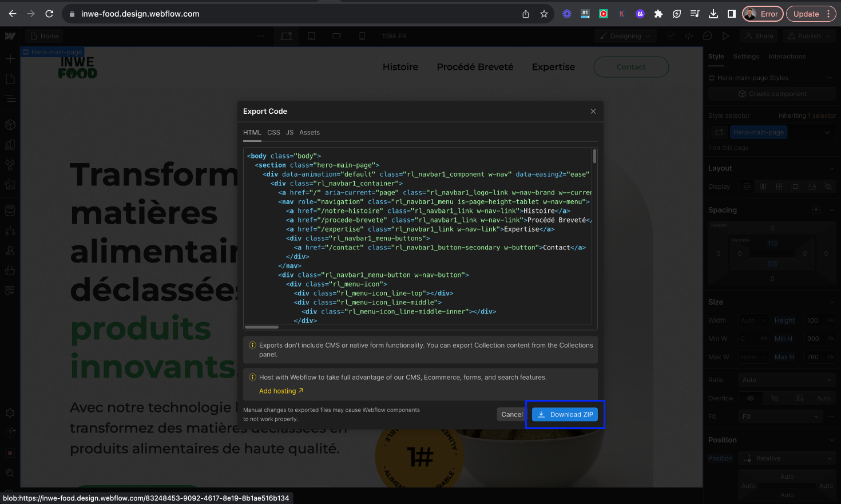The image size is (841, 504).
Task: Open the Designing mode dropdown
Action: 625,36
